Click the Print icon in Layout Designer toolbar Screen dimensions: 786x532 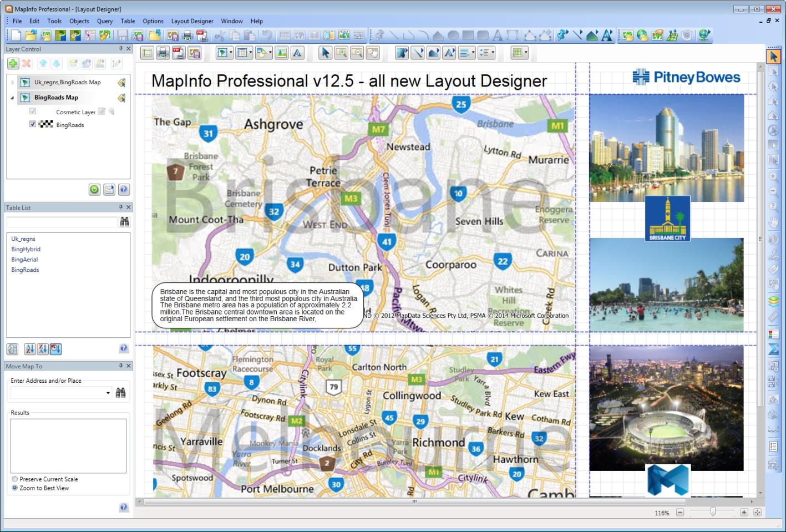(163, 53)
